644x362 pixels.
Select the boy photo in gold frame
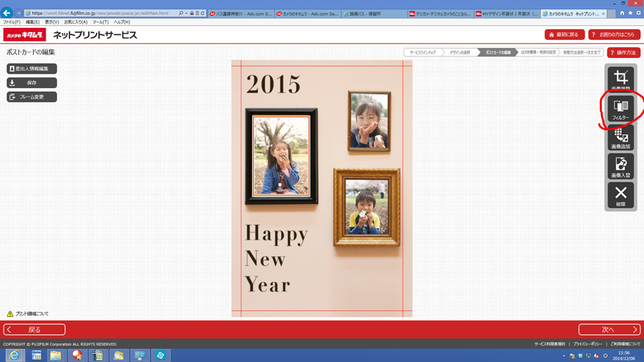[x=366, y=207]
